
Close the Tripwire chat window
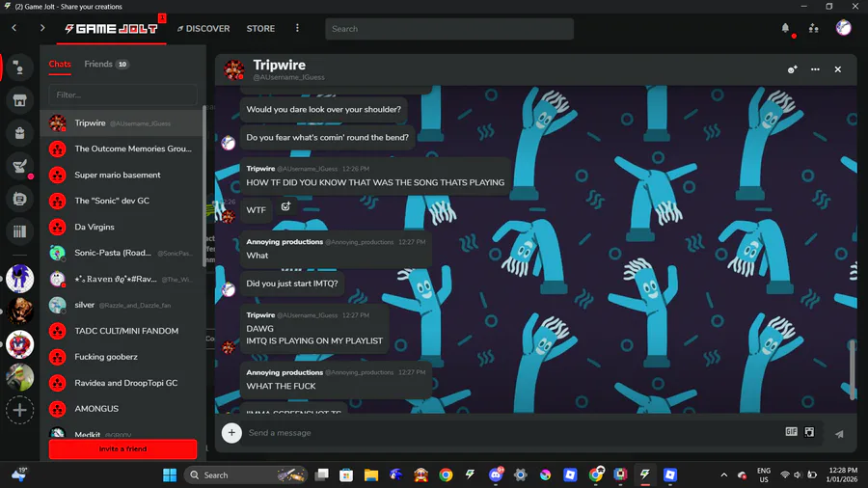837,69
